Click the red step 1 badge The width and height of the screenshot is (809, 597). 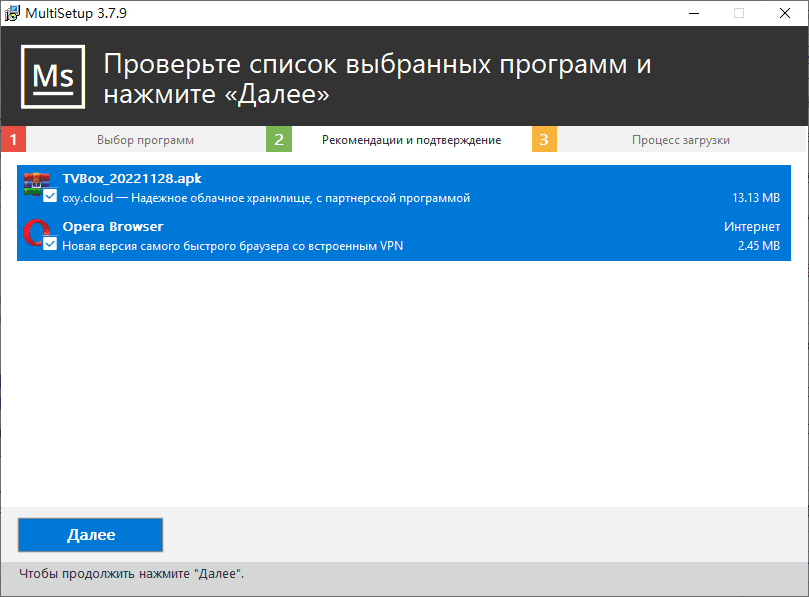tap(13, 140)
